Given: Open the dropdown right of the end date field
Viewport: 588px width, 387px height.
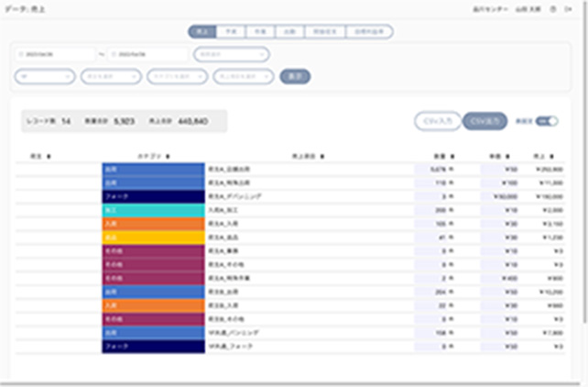Looking at the screenshot, I should (x=231, y=54).
